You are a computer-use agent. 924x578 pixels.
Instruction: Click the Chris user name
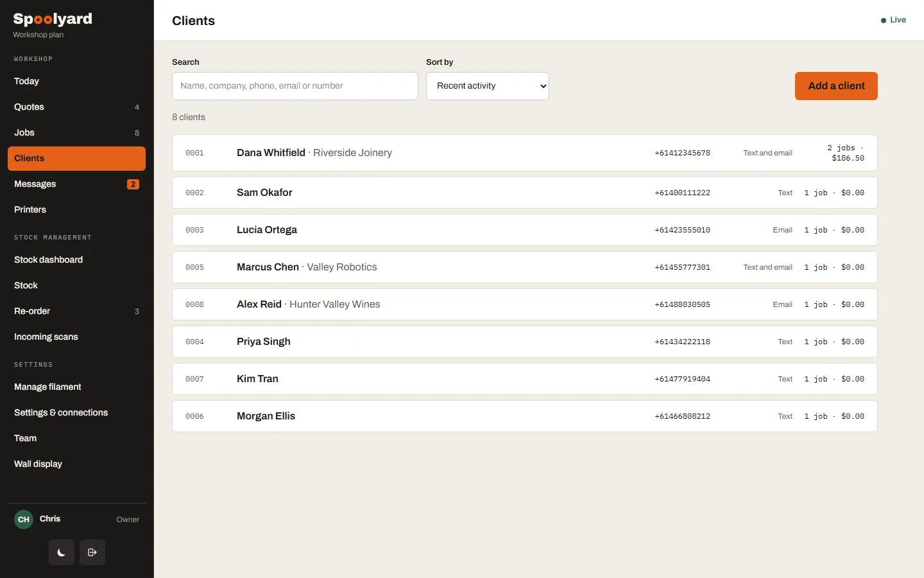tap(50, 519)
